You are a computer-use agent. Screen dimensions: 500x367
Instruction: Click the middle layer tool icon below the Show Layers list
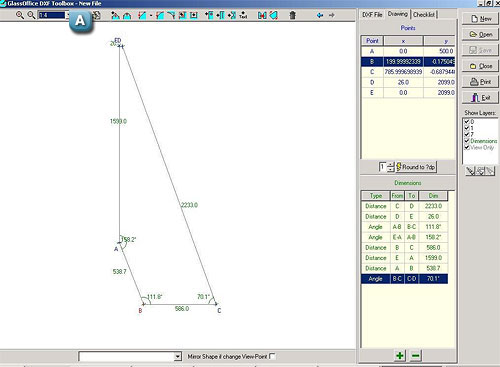480,171
